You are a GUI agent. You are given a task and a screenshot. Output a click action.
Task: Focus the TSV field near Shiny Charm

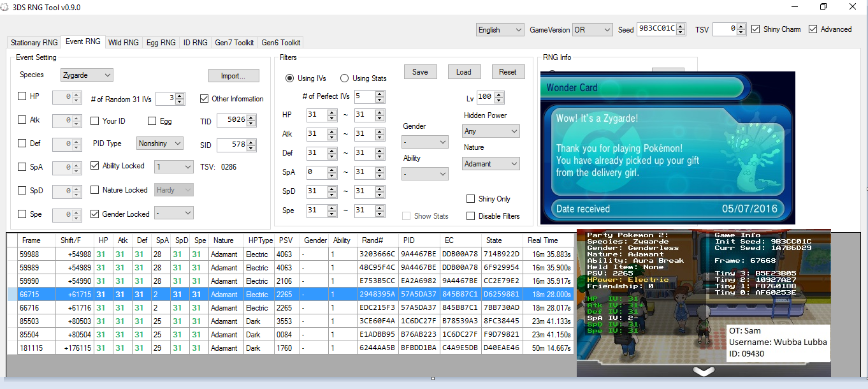pyautogui.click(x=725, y=29)
